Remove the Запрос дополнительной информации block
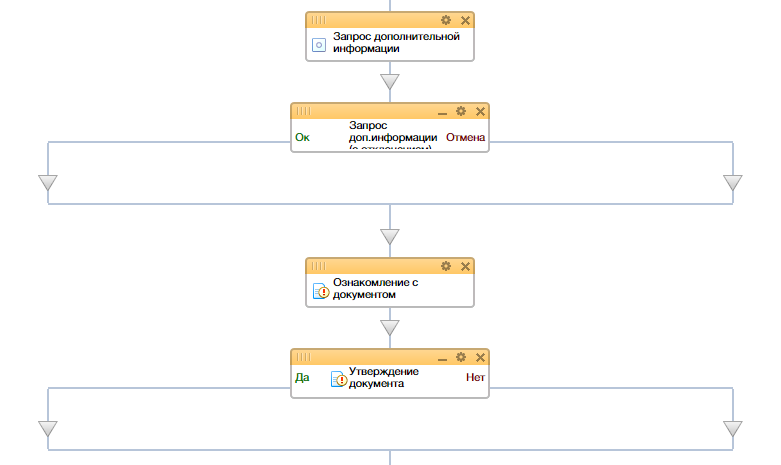Image resolution: width=781 pixels, height=465 pixels. 465,20
